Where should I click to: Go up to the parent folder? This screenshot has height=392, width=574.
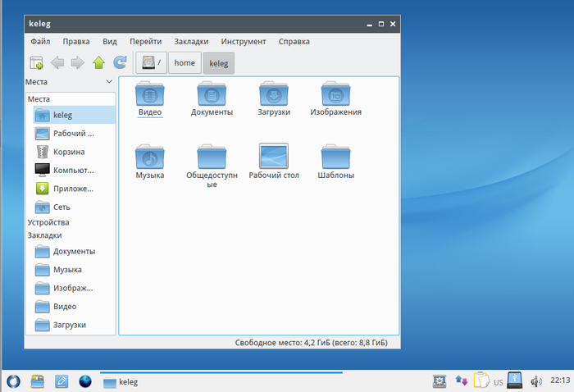(x=99, y=62)
